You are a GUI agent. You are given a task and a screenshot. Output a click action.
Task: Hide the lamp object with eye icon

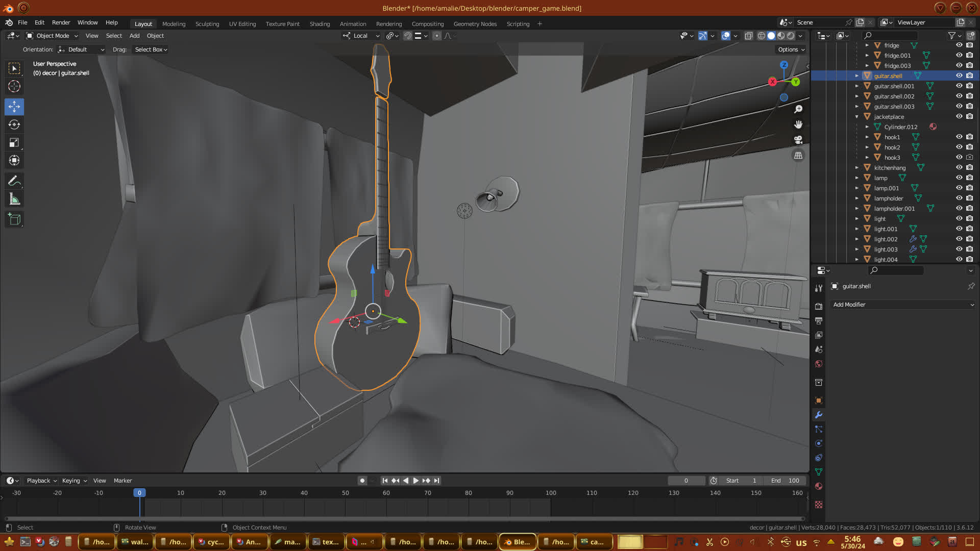pos(959,178)
